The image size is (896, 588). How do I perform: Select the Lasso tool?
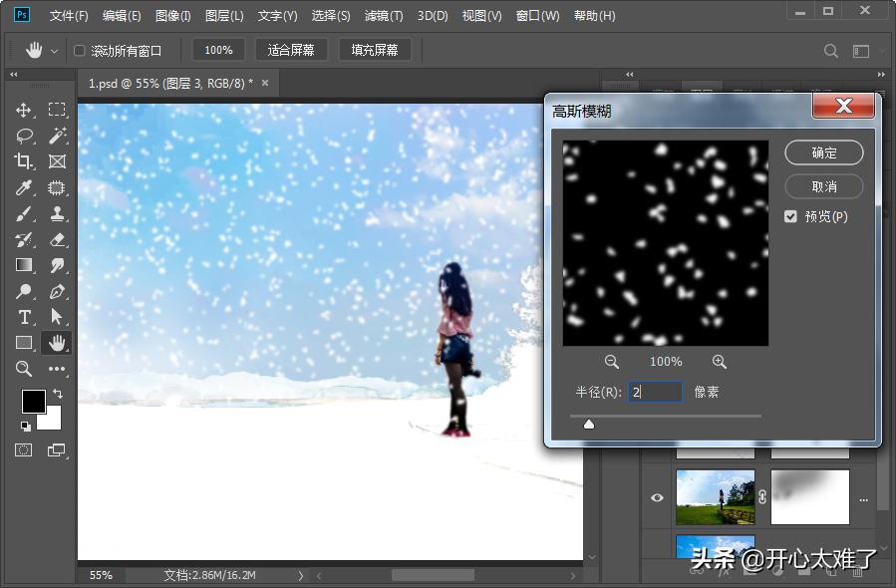pos(23,136)
